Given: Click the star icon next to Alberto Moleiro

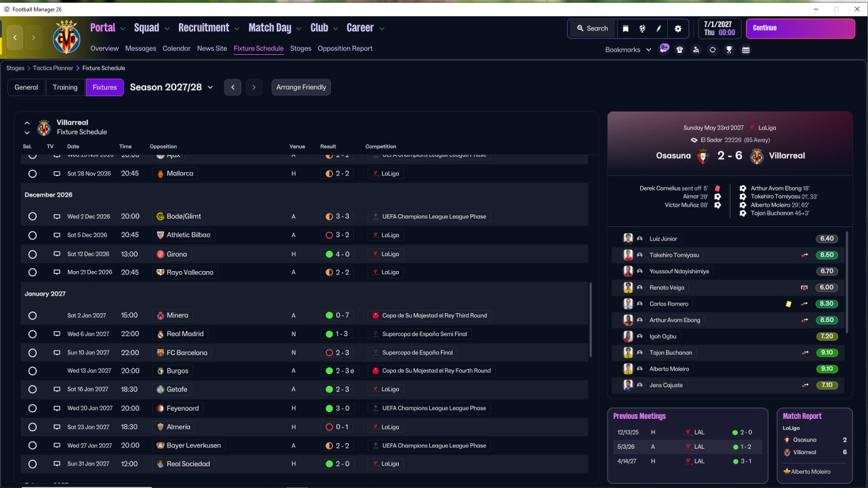Looking at the screenshot, I should (787, 471).
